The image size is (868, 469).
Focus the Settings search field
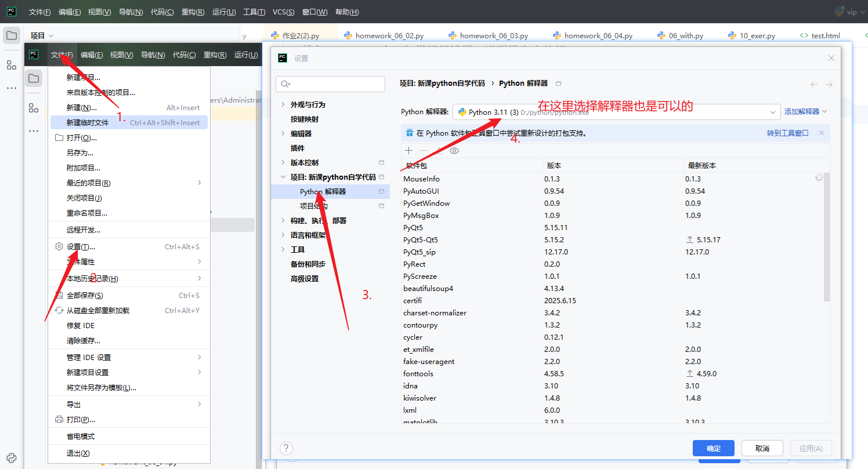[330, 84]
